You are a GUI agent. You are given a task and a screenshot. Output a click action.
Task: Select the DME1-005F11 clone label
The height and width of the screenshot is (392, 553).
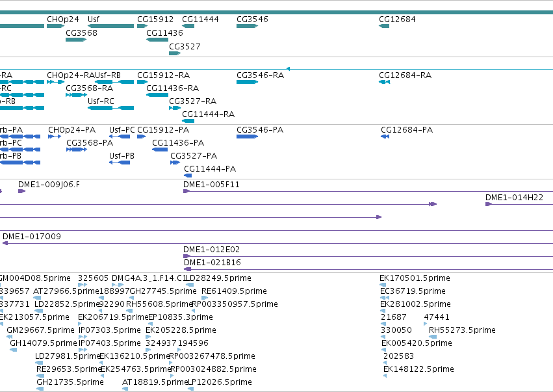(211, 185)
